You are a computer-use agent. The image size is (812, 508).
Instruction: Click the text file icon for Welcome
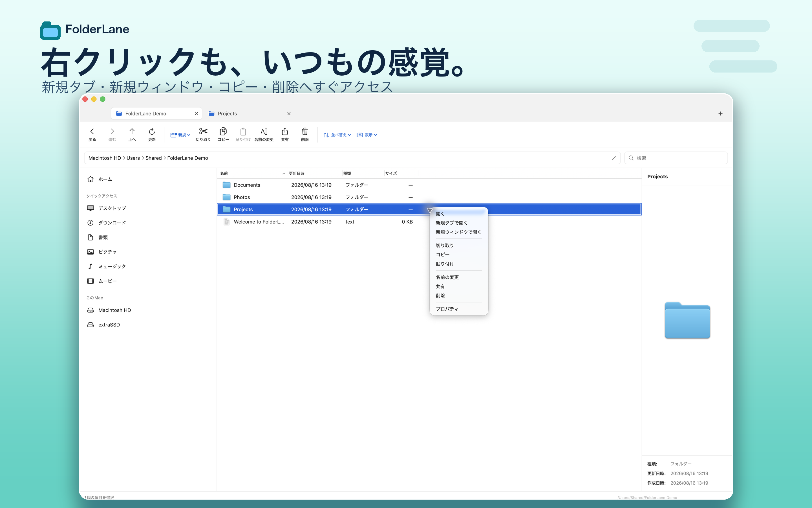click(227, 222)
